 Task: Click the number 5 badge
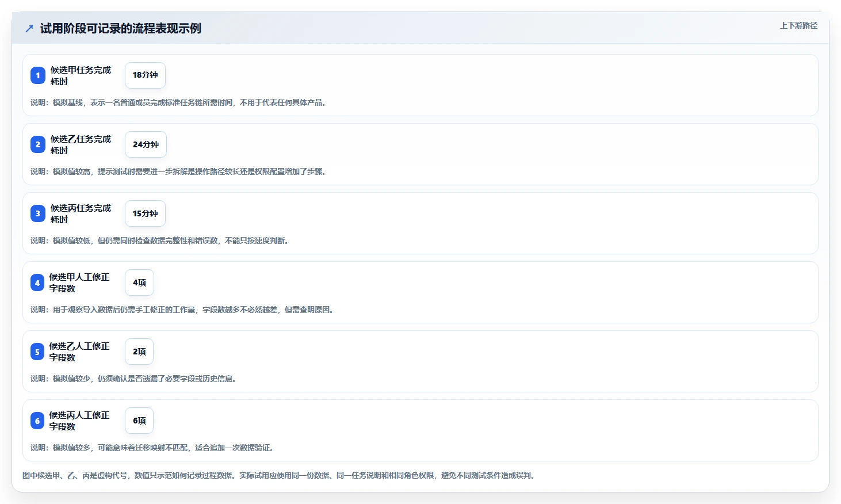click(x=37, y=352)
